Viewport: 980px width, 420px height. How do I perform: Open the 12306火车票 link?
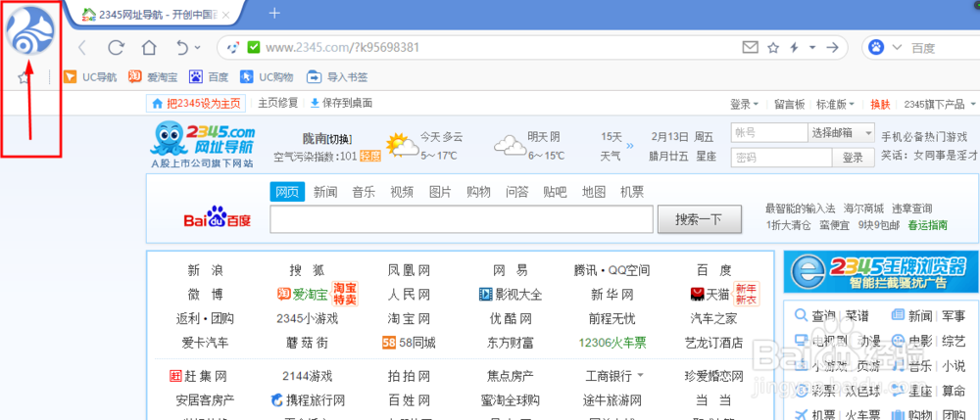[612, 343]
